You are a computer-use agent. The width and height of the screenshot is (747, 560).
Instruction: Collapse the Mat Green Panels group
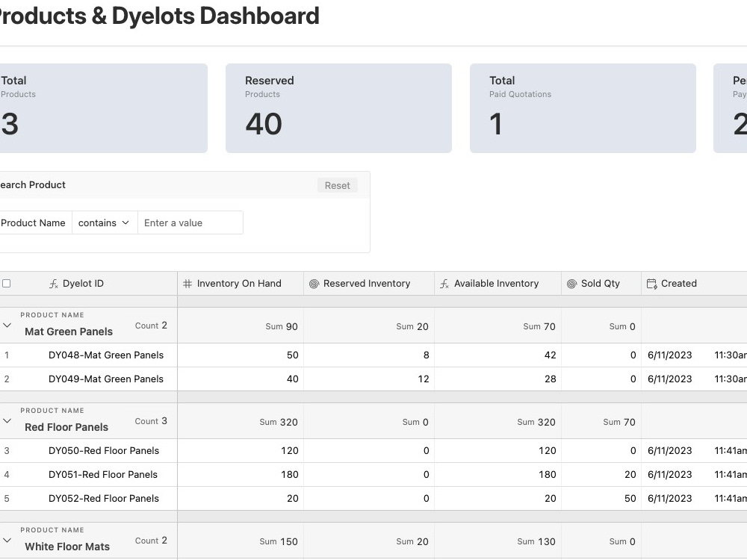[7, 326]
